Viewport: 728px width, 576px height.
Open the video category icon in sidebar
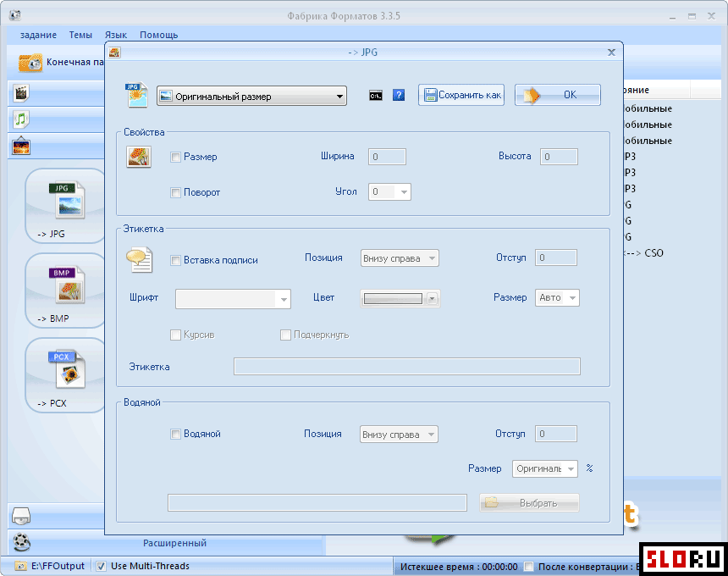[21, 93]
